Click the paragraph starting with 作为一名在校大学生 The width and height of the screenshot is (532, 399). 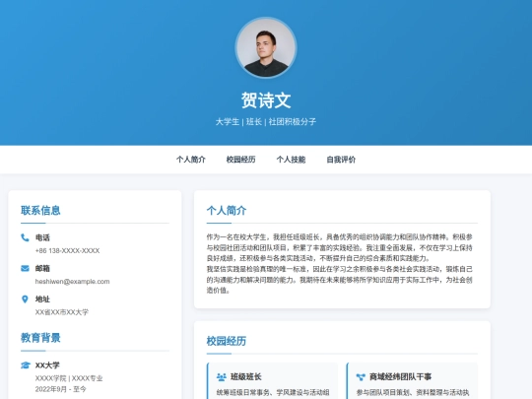(x=339, y=247)
